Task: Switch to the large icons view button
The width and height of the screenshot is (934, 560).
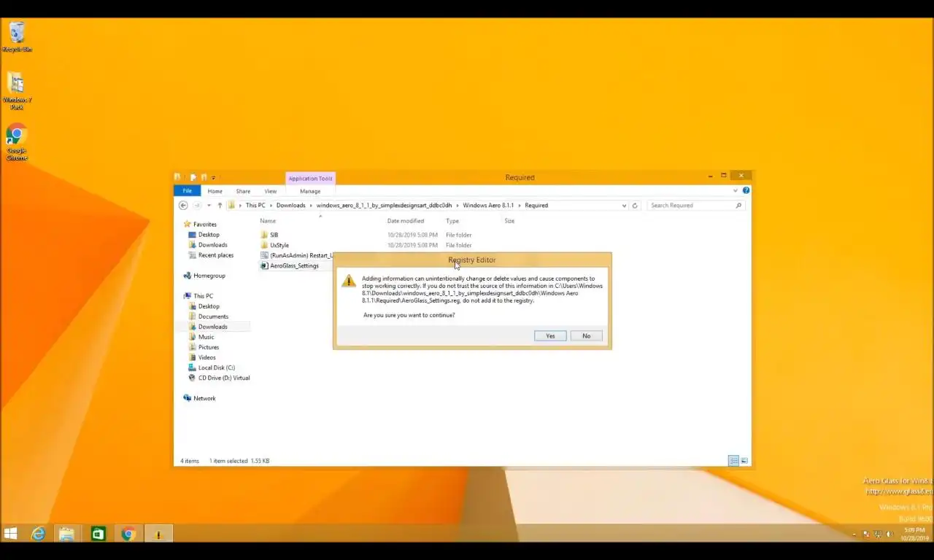Action: (x=744, y=461)
